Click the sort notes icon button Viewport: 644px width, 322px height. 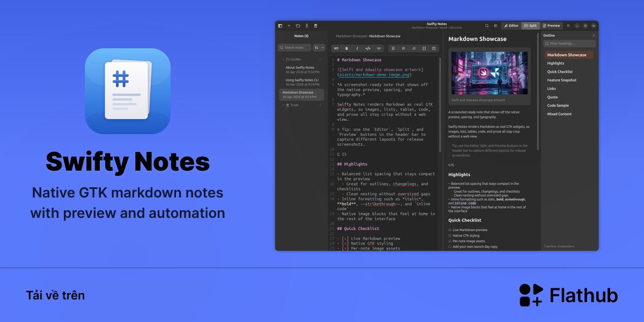coord(317,48)
